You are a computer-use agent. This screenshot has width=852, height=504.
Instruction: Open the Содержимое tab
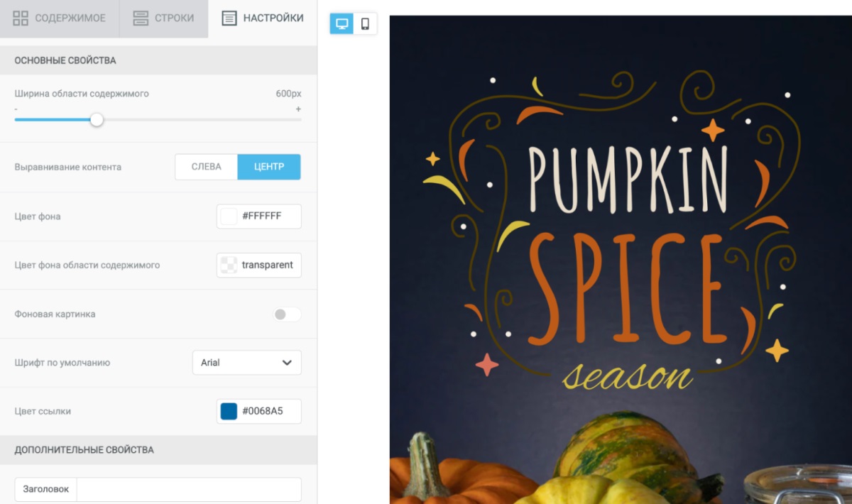[60, 18]
